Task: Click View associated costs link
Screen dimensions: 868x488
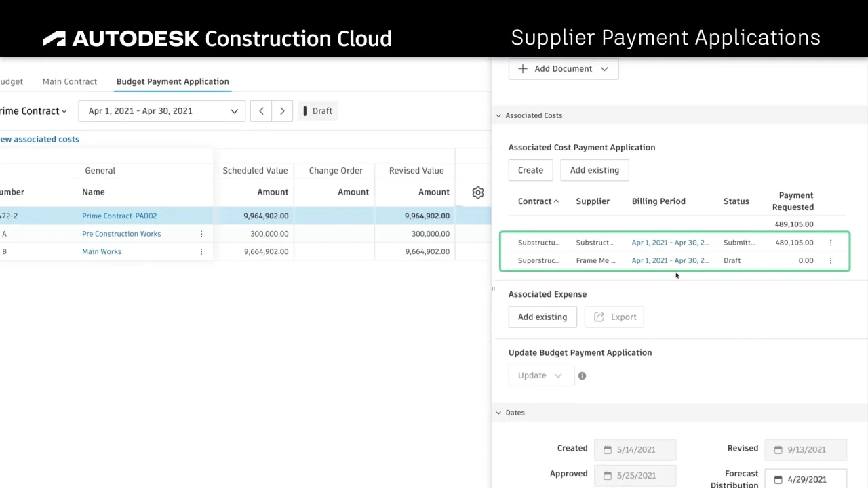Action: [x=39, y=139]
